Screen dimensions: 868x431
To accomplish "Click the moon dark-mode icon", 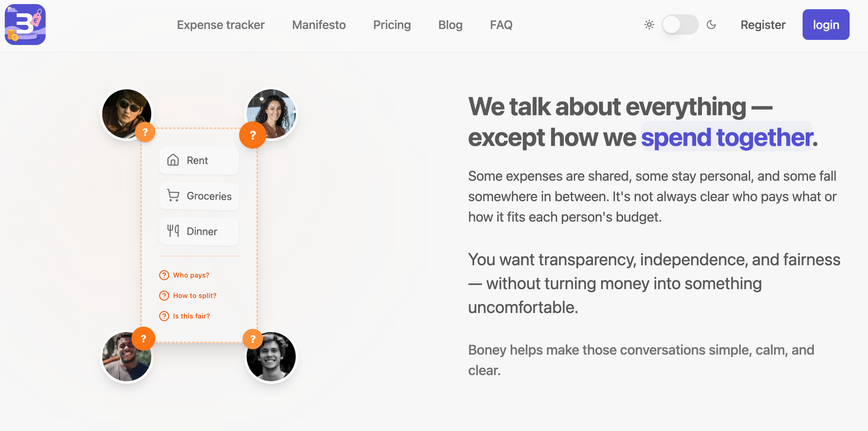I will click(x=711, y=25).
